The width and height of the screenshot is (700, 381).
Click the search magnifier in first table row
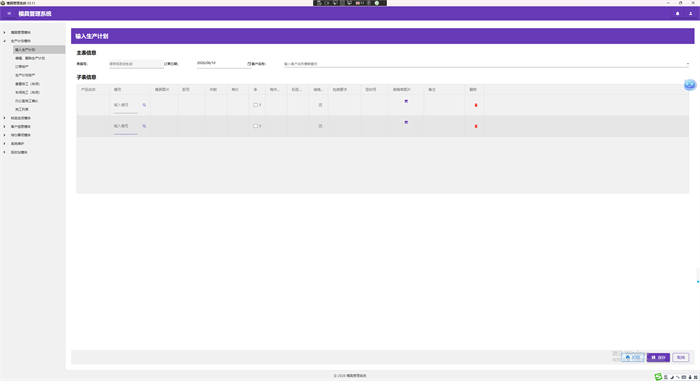point(144,105)
